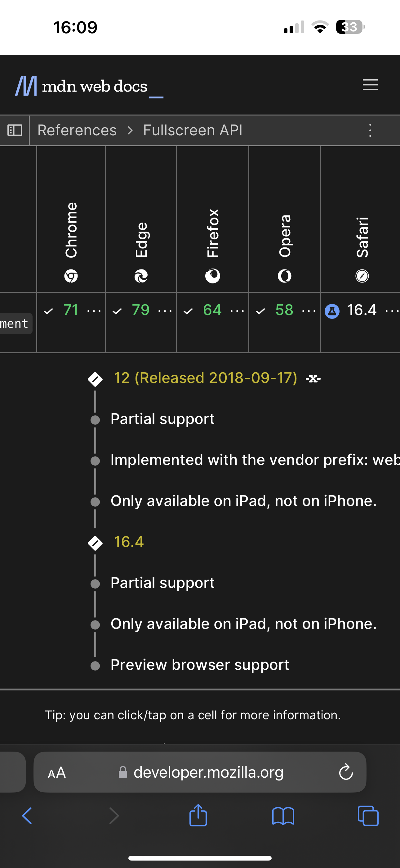
Task: Click the Safari compass icon header
Action: click(361, 276)
